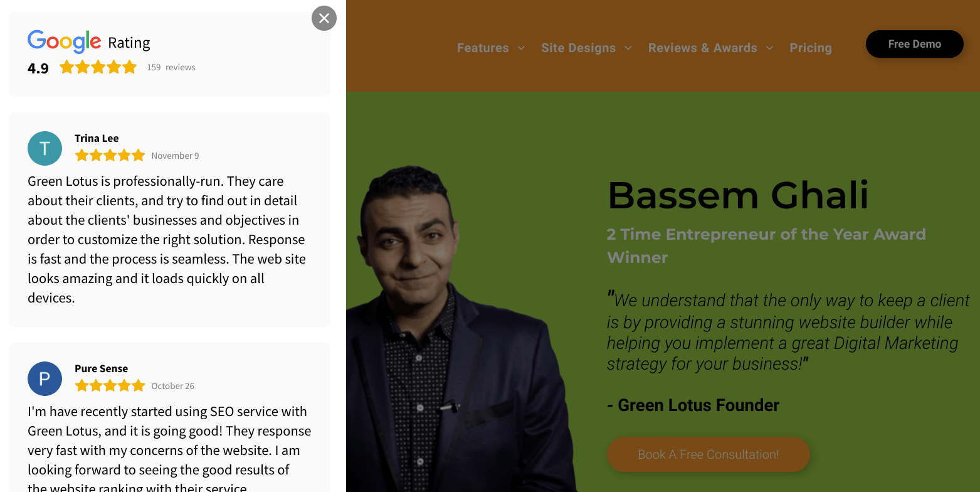Open Pure Sense's reviewer profile name

[101, 368]
